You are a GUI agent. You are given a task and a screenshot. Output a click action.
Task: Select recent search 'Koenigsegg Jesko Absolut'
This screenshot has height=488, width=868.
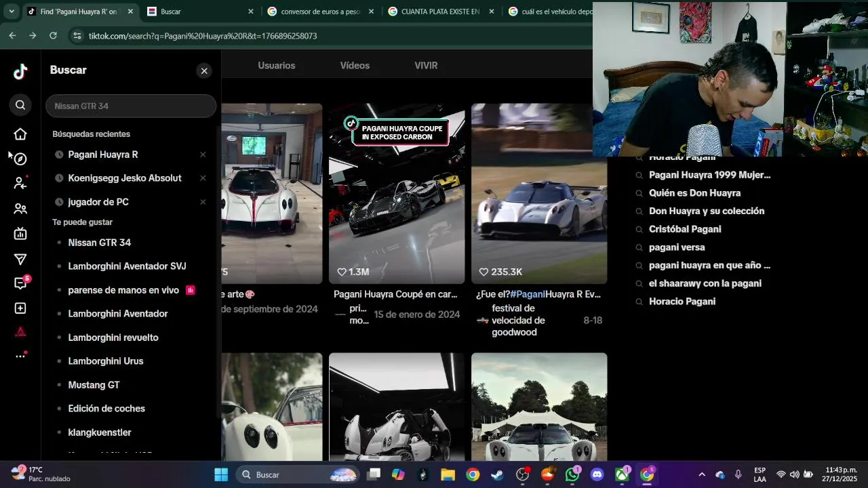tap(125, 178)
